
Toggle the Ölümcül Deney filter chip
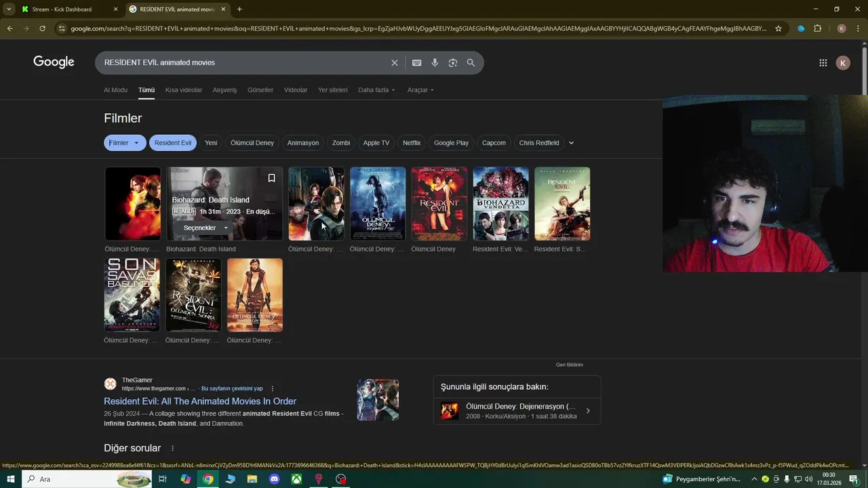pos(252,143)
